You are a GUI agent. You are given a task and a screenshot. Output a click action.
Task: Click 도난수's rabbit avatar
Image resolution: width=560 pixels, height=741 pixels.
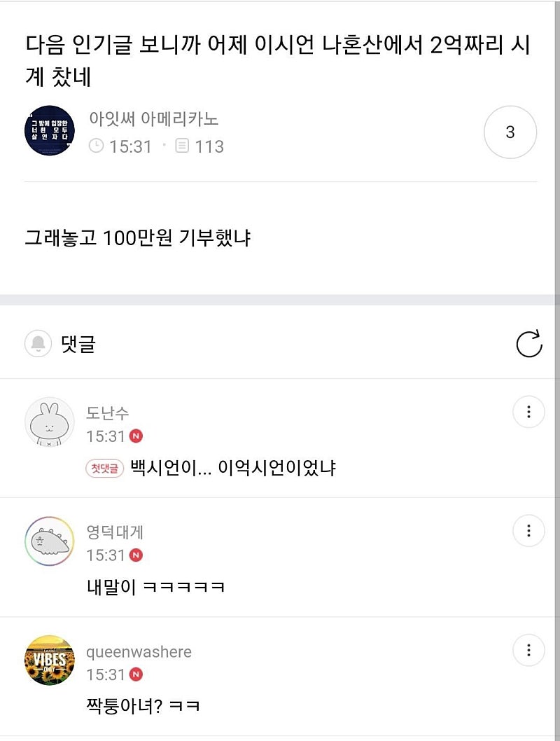(50, 422)
